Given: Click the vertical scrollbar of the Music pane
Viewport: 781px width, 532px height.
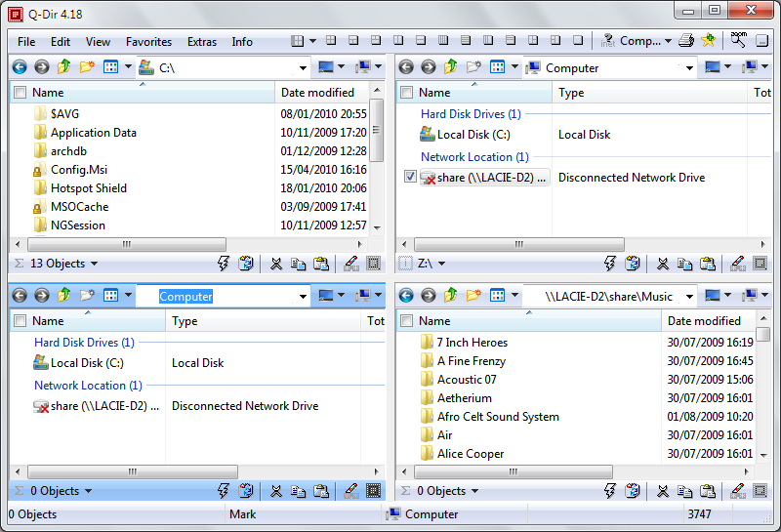Looking at the screenshot, I should pyautogui.click(x=762, y=400).
